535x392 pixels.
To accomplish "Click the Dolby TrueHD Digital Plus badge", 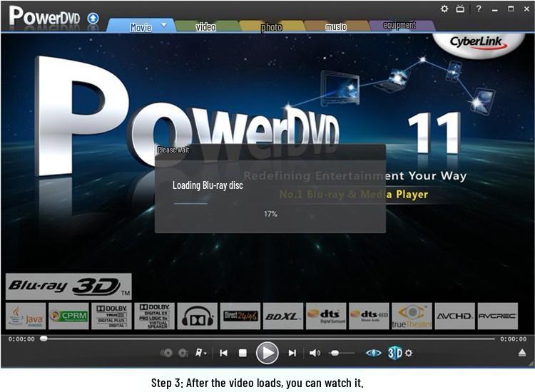I will [111, 316].
